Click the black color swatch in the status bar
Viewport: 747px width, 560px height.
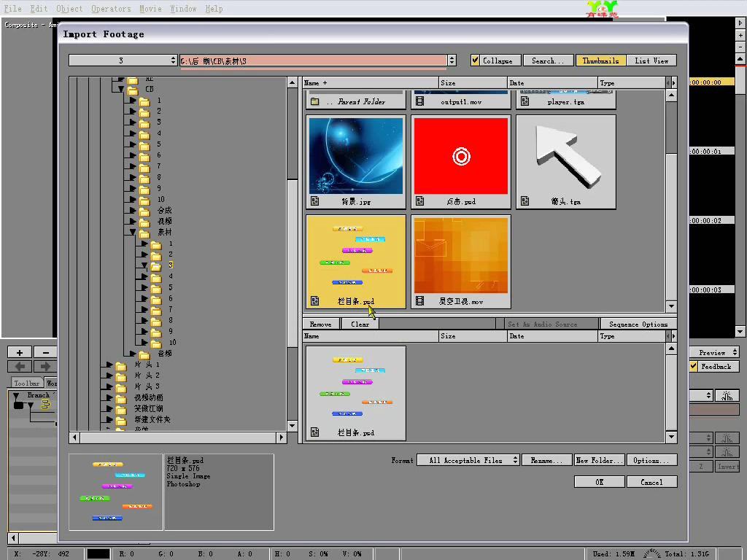98,554
